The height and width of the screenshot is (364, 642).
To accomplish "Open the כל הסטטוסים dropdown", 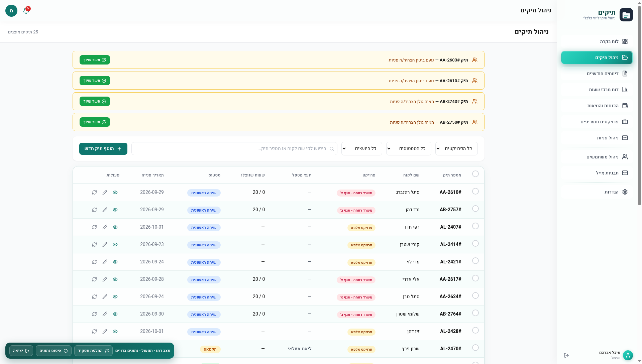I will [x=409, y=149].
